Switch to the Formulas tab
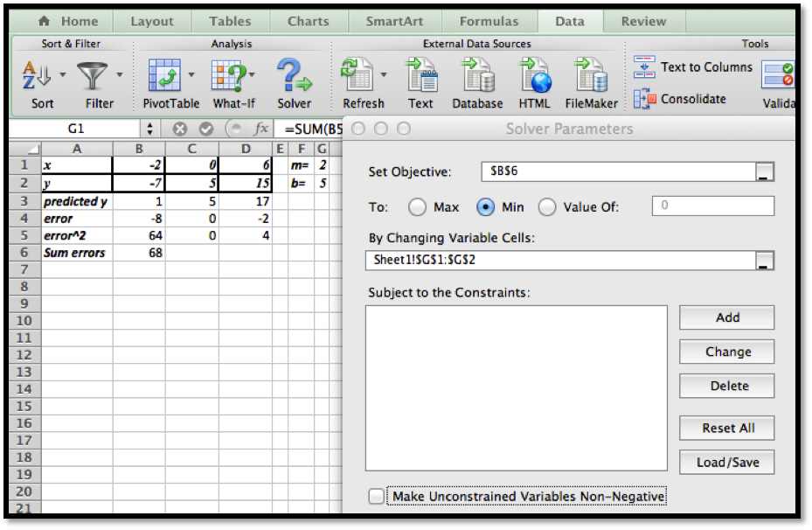 pyautogui.click(x=487, y=21)
